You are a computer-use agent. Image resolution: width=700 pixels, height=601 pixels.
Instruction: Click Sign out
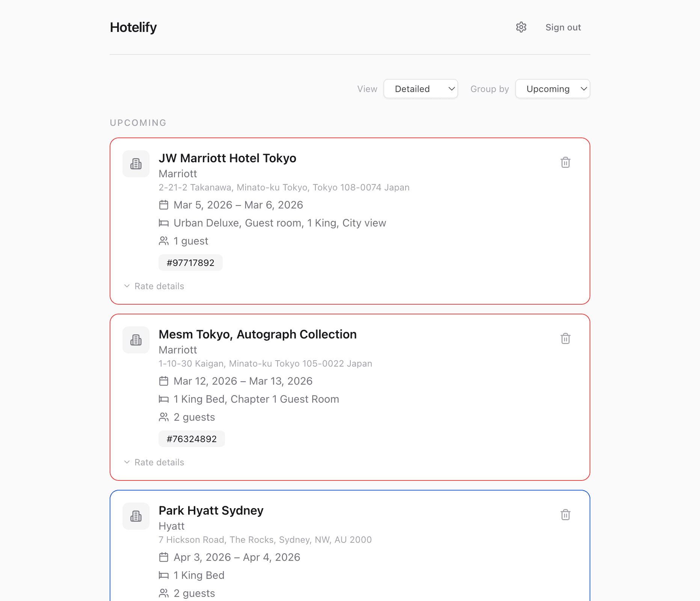pyautogui.click(x=563, y=27)
